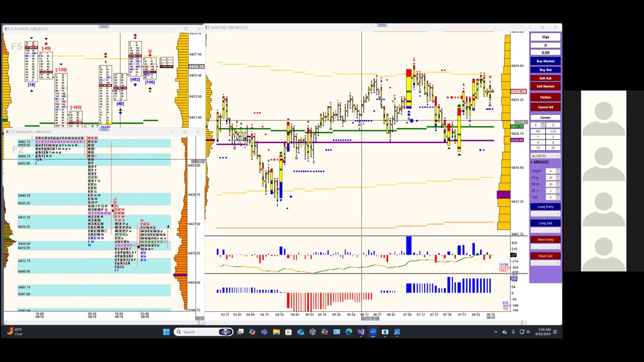Open dropdown below Short Exit
The image size is (644, 362).
(545, 263)
